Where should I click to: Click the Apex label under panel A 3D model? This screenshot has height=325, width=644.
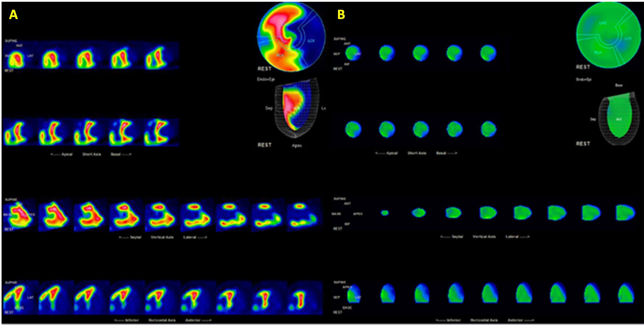tap(297, 146)
